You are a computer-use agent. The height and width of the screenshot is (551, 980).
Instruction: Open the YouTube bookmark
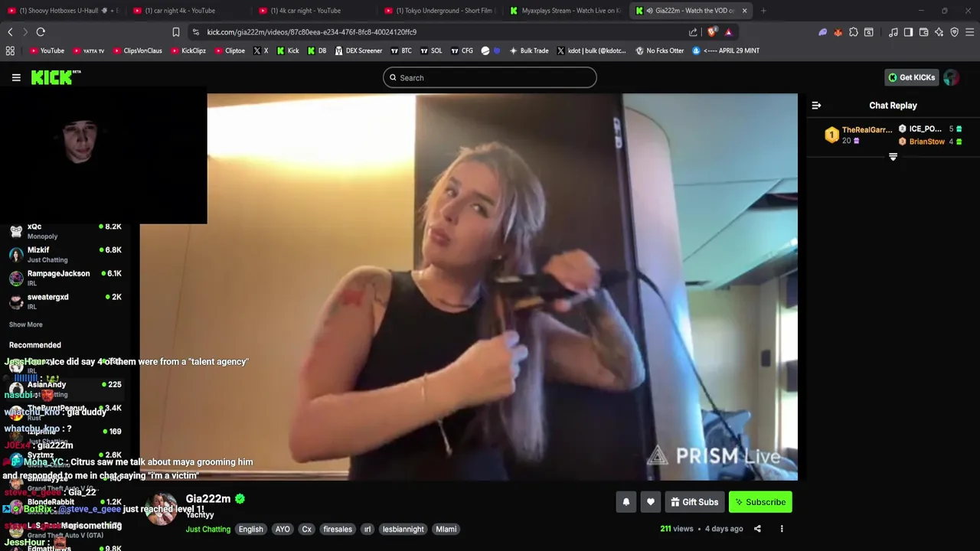(47, 51)
